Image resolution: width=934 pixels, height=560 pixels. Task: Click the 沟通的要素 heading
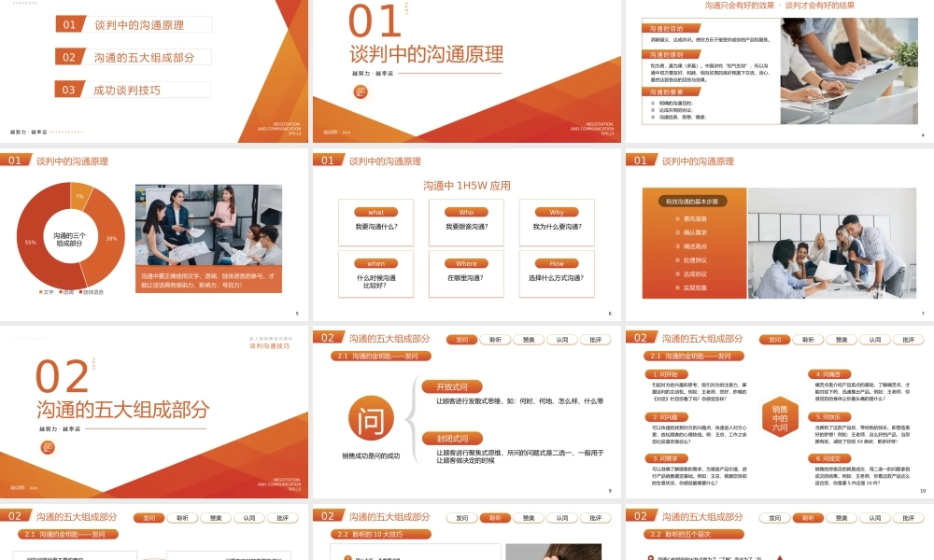pos(670,92)
